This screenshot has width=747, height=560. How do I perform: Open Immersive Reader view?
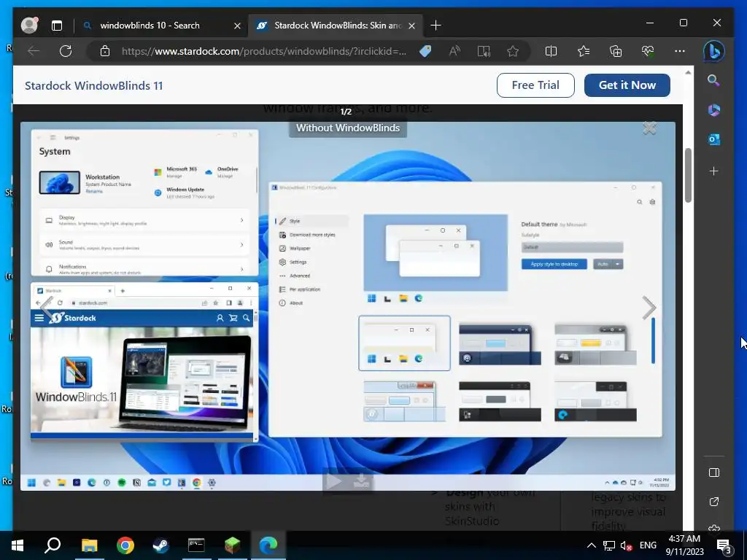coord(484,51)
